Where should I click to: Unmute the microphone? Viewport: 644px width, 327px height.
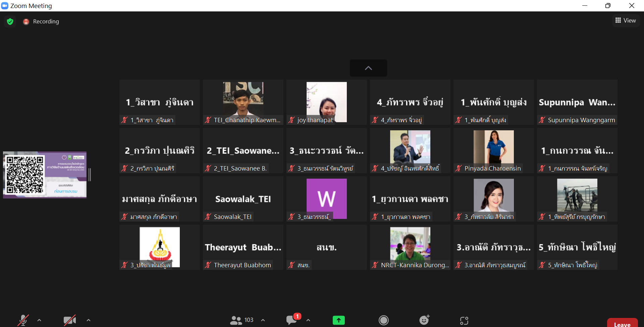(23, 320)
